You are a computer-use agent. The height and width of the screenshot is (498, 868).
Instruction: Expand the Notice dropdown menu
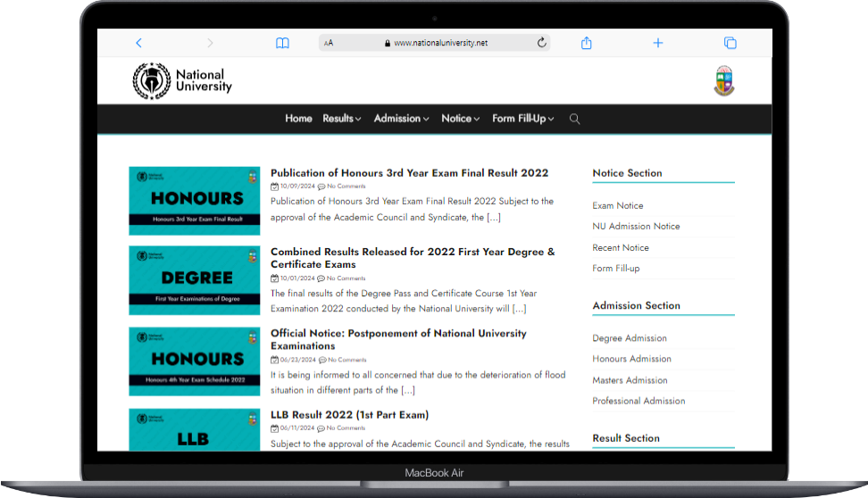(460, 119)
